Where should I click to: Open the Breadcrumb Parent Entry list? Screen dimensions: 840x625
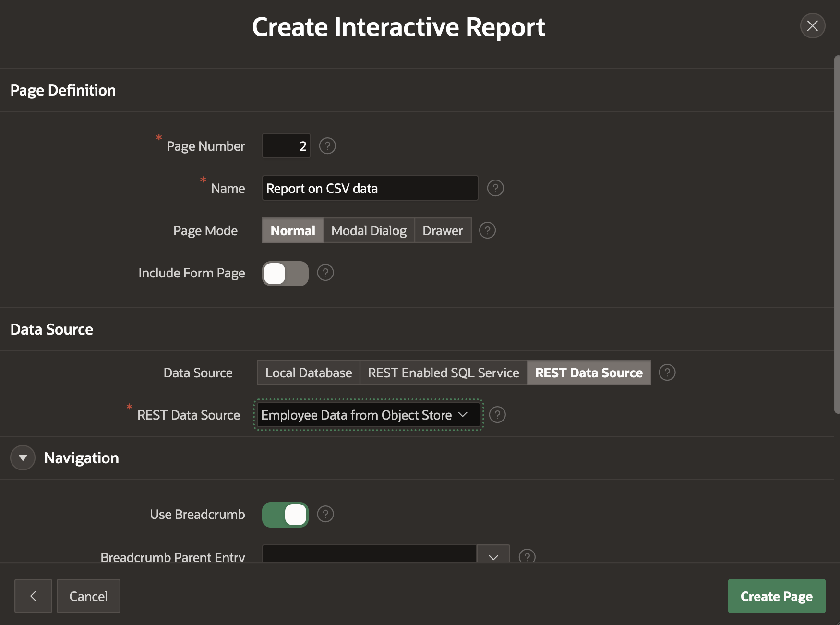pos(493,556)
